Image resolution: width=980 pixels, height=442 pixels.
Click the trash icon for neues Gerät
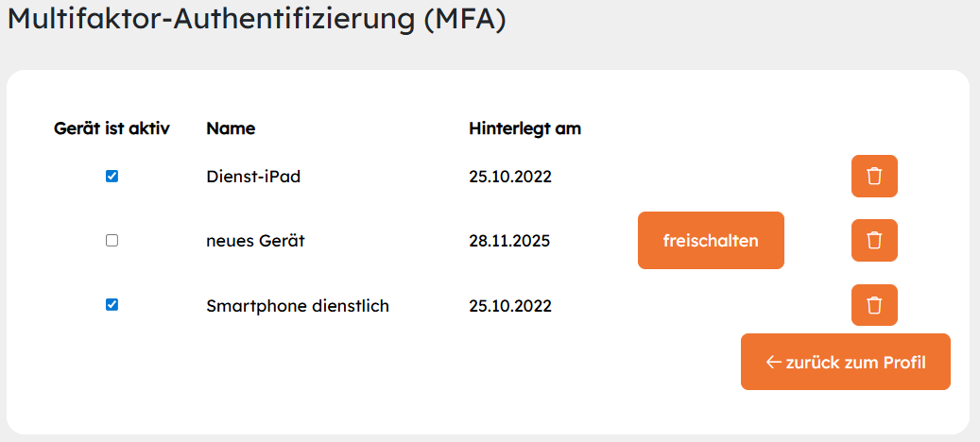tap(874, 241)
